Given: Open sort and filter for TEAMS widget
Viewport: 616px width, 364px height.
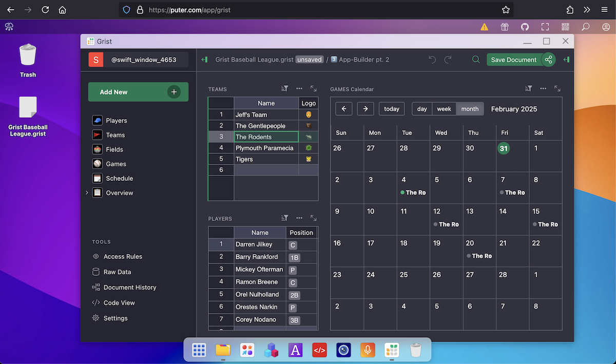Looking at the screenshot, I should pyautogui.click(x=285, y=89).
